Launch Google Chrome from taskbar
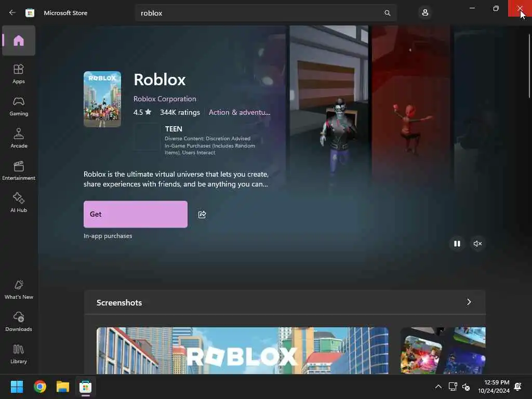This screenshot has width=532, height=399. pyautogui.click(x=39, y=387)
